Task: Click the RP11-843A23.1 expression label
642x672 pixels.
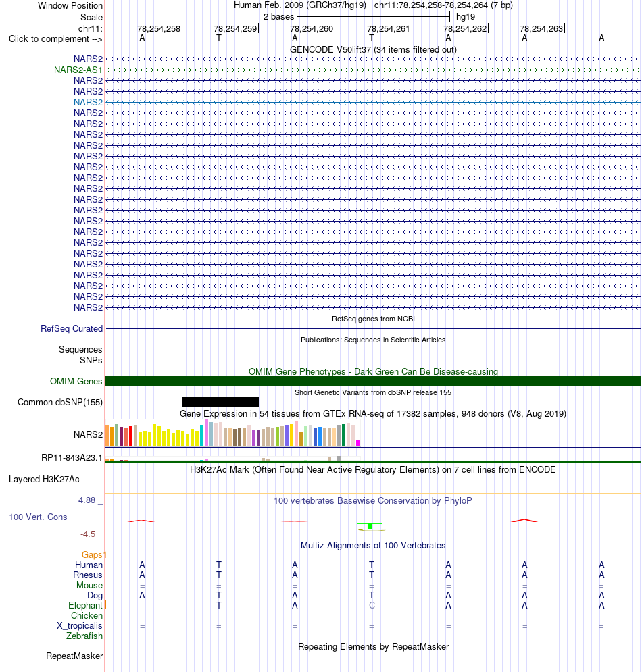Action: click(72, 457)
